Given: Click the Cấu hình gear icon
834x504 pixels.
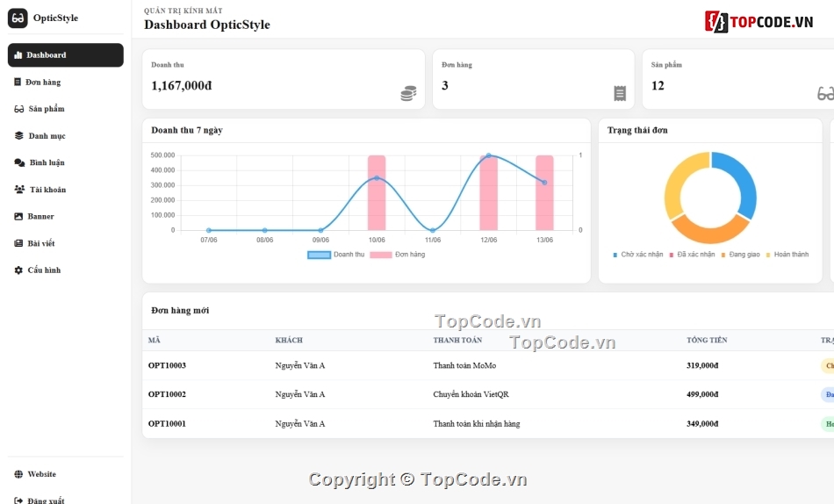Looking at the screenshot, I should pos(18,270).
